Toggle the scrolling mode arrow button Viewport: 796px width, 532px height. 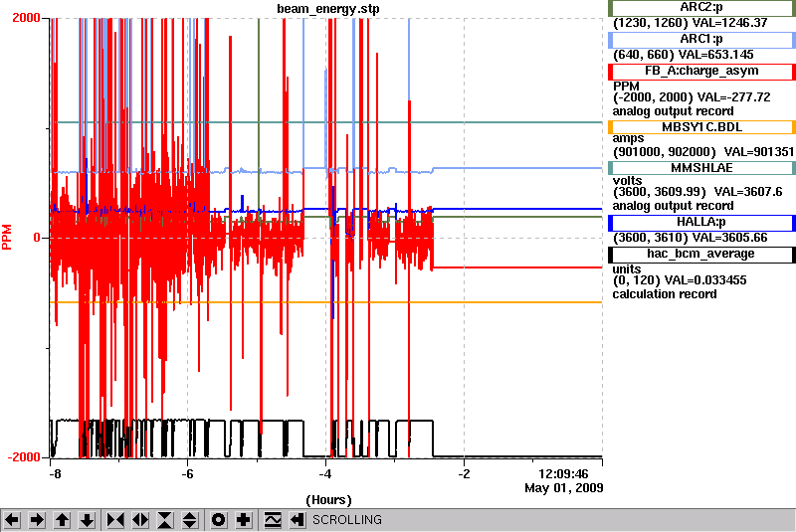pyautogui.click(x=298, y=520)
